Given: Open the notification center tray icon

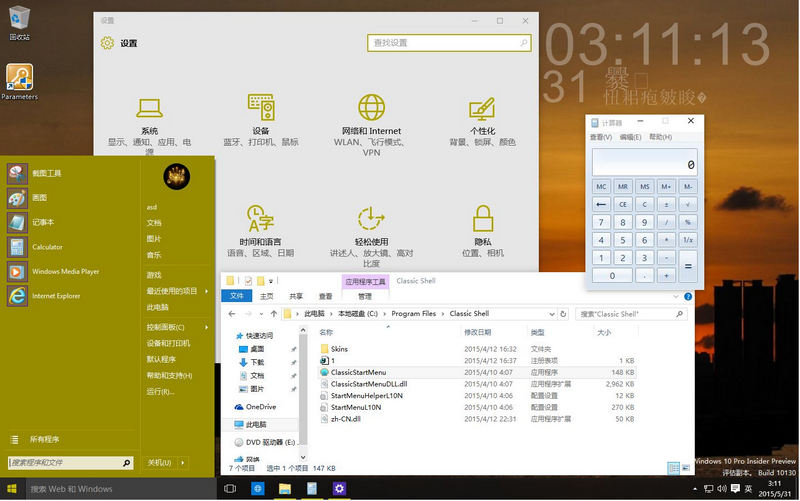Looking at the screenshot, I should [x=735, y=489].
